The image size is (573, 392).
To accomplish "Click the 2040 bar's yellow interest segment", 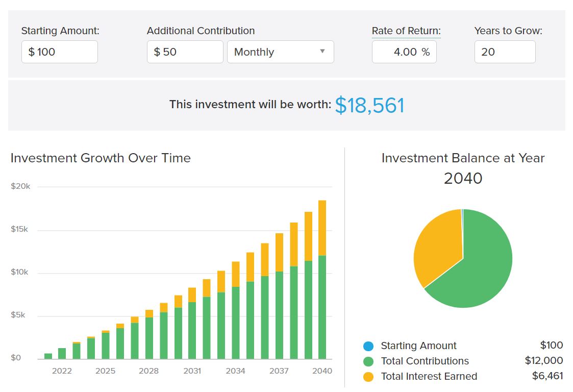I will tap(322, 228).
